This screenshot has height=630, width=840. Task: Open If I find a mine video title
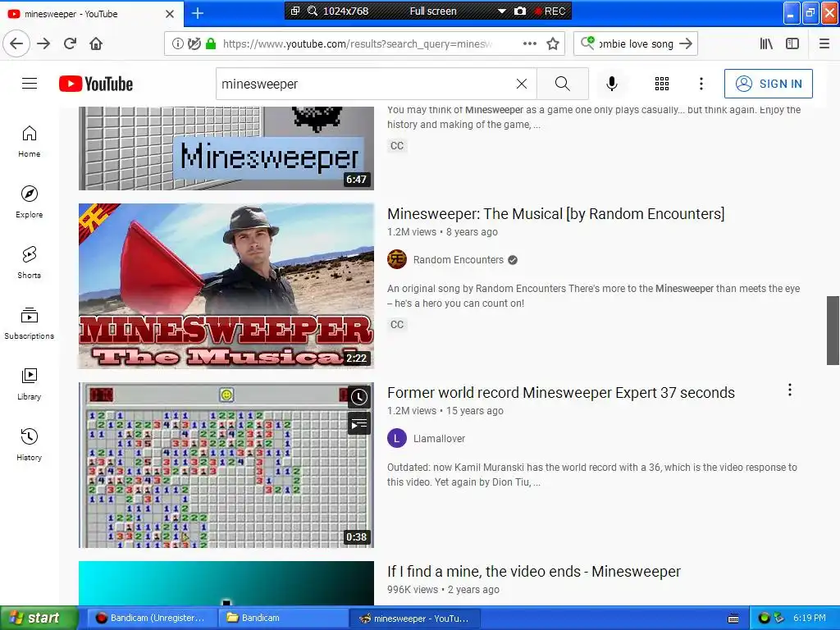tap(533, 572)
